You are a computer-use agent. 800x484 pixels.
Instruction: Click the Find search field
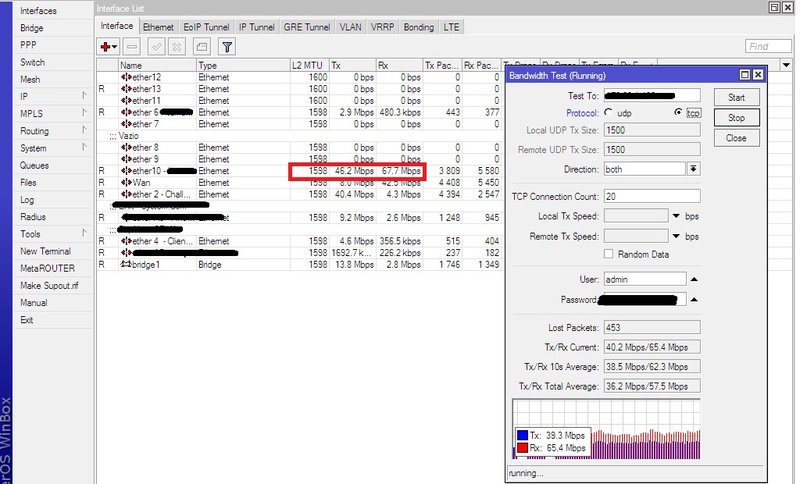coord(768,46)
